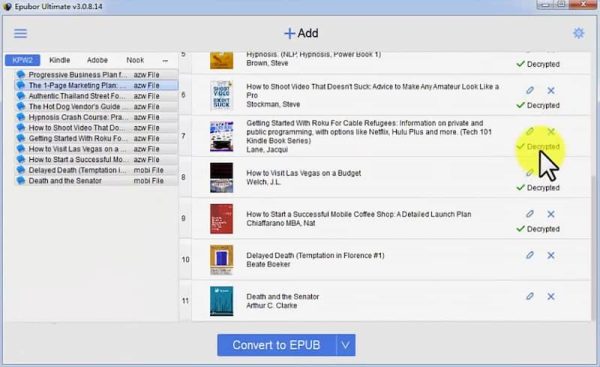
Task: Click Decrypted status of the Hypnosis book
Action: 538,64
